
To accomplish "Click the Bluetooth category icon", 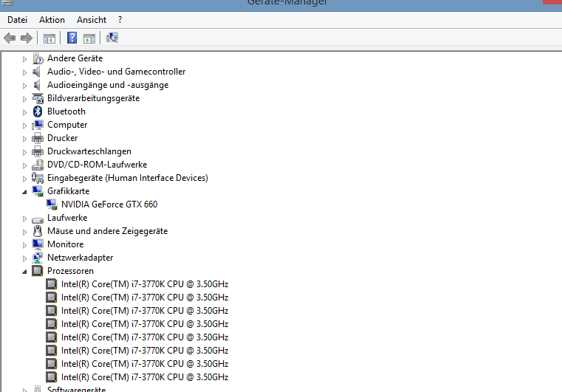I will pyautogui.click(x=38, y=111).
